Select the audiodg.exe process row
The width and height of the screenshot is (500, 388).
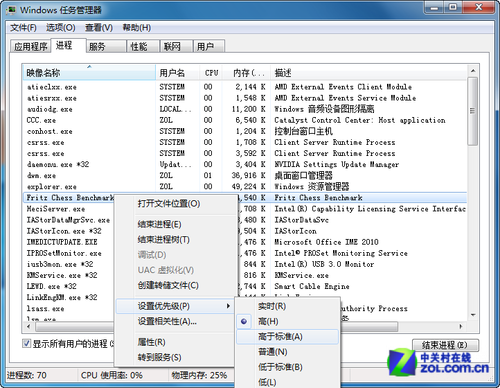coord(245,109)
